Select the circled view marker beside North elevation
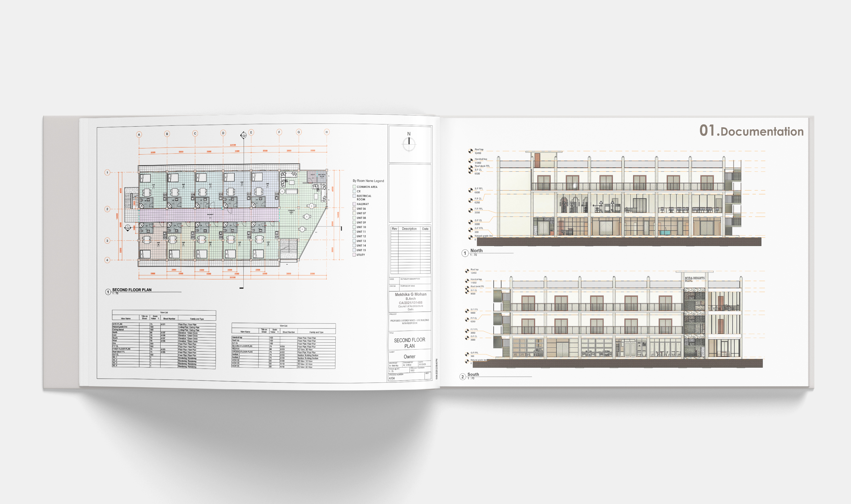This screenshot has width=851, height=504. coord(465,253)
